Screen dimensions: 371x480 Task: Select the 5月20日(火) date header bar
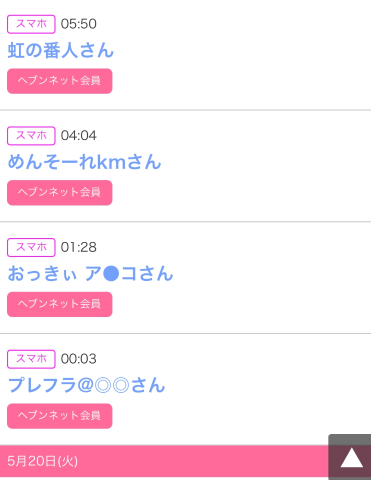(x=164, y=461)
